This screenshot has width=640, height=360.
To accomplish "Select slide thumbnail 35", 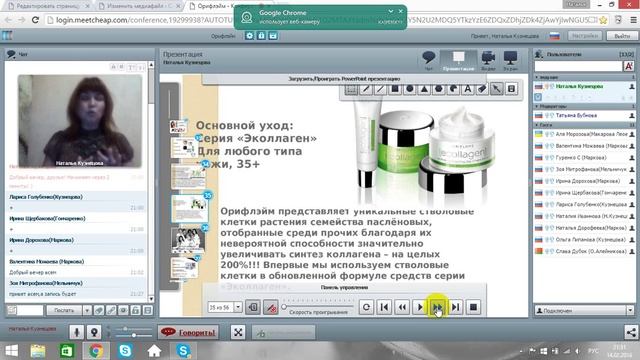I will [190, 209].
